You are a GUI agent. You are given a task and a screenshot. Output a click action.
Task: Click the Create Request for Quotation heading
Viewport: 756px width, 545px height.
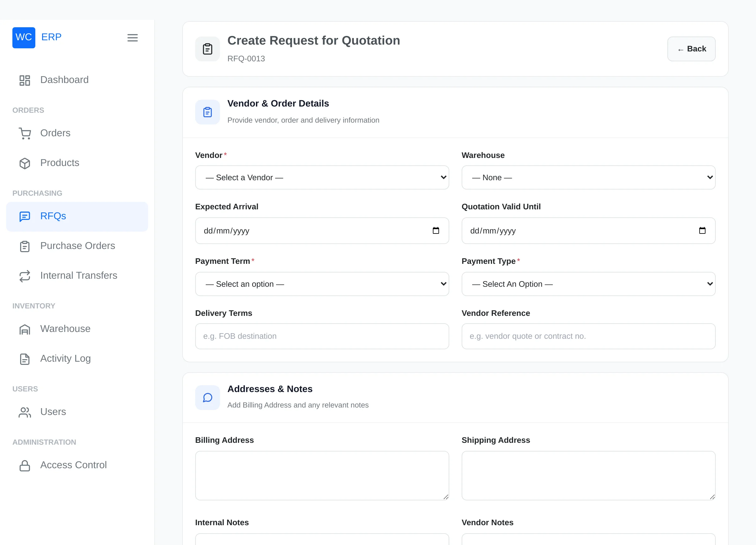tap(314, 40)
